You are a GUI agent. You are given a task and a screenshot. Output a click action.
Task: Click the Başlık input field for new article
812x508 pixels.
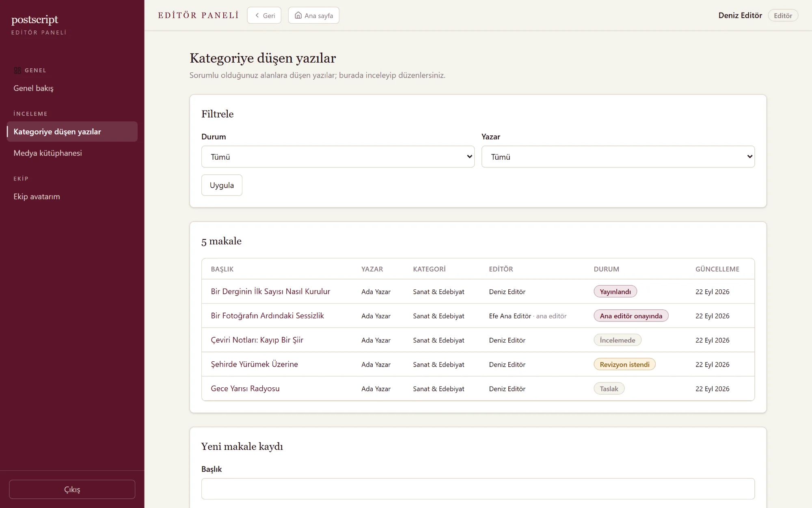(478, 488)
